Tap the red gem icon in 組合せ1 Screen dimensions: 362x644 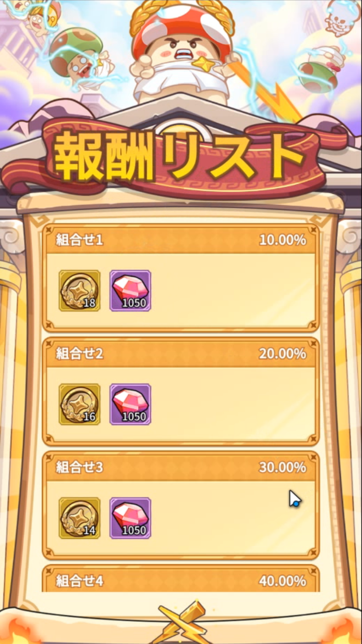pos(130,291)
